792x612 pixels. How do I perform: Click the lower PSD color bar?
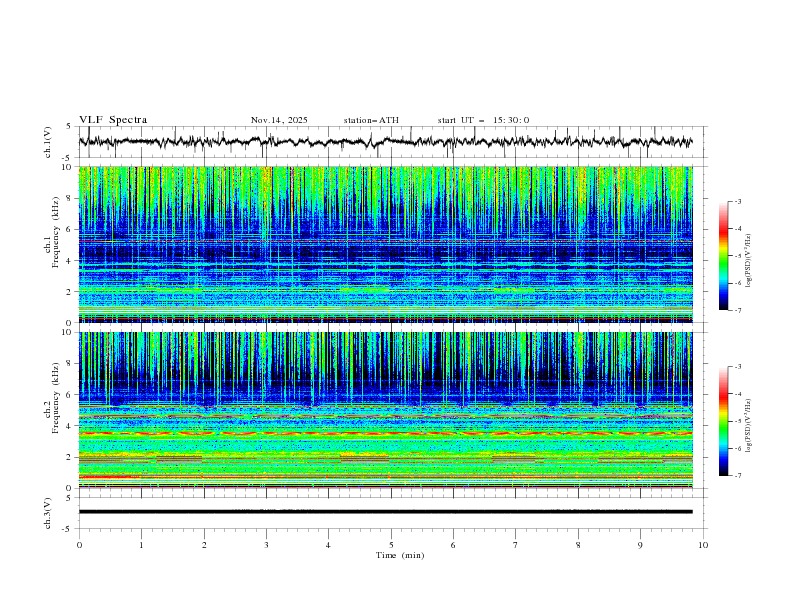(723, 421)
